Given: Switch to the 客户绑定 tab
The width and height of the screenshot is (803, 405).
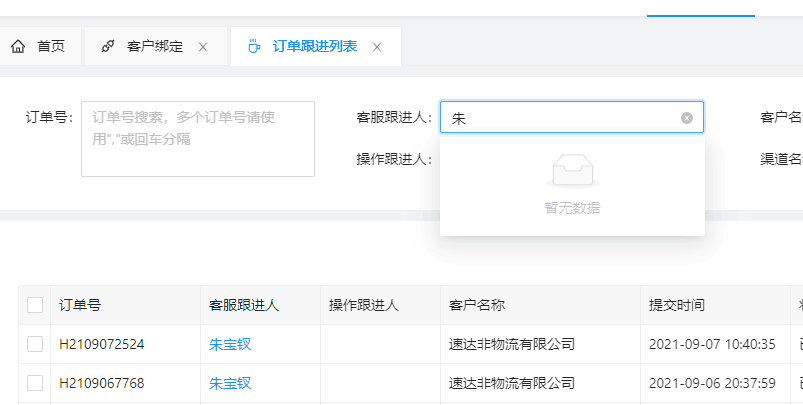Looking at the screenshot, I should click(154, 46).
